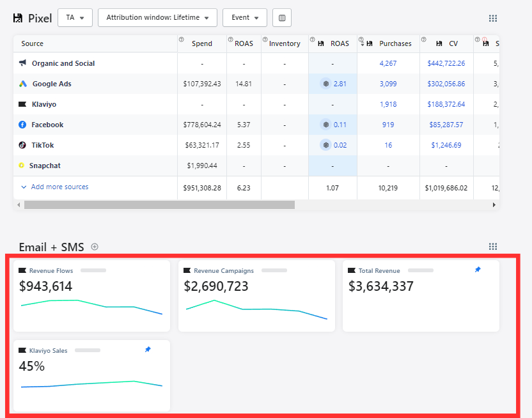Open TikTok purchases 16
The image size is (532, 418).
pyautogui.click(x=388, y=145)
